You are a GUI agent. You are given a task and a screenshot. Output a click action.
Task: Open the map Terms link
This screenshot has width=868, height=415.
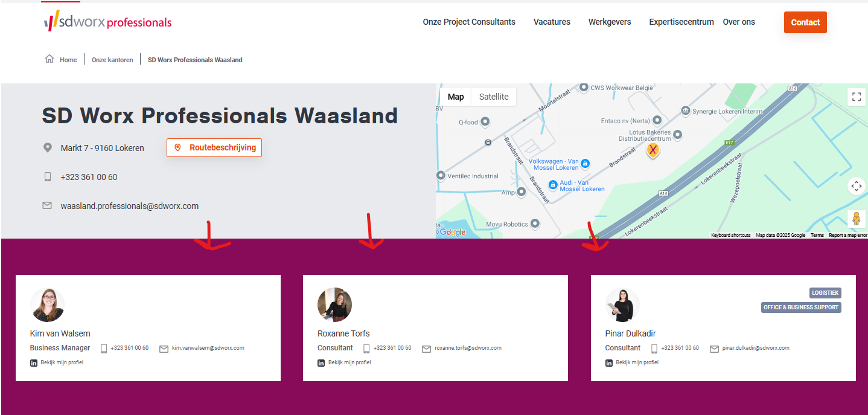(x=817, y=235)
